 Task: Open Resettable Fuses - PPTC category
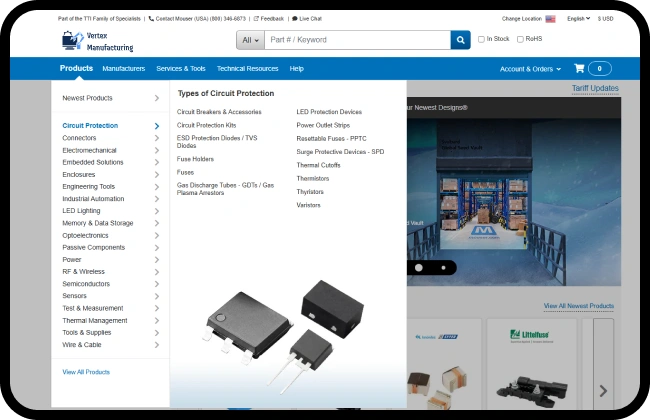331,138
